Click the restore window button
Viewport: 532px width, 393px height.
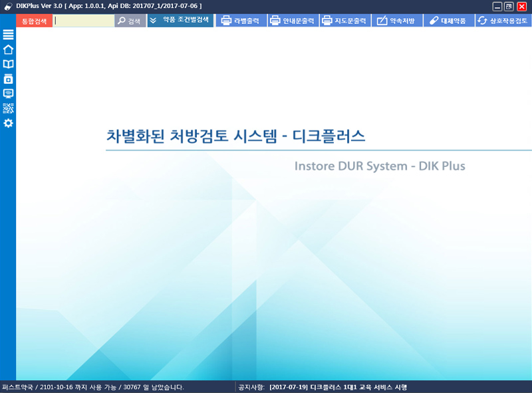pos(509,7)
